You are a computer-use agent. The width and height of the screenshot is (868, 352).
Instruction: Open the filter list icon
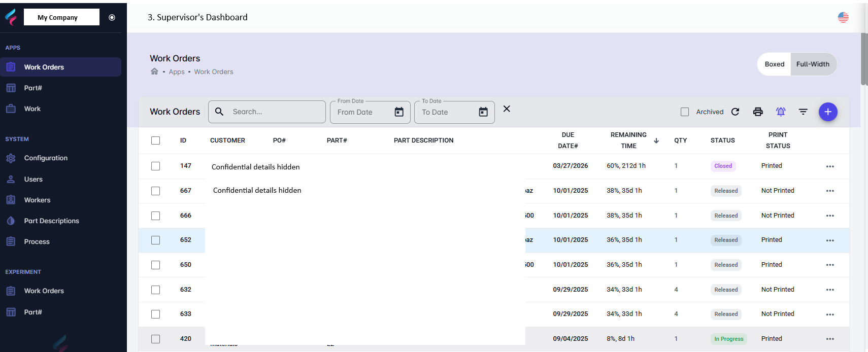coord(803,112)
